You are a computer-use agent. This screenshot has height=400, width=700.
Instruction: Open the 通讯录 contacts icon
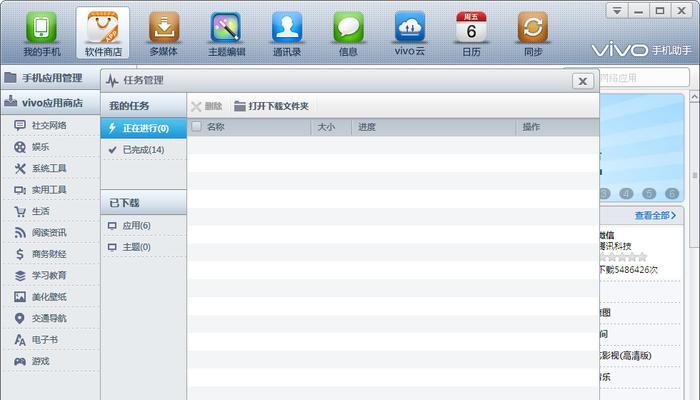coord(287,34)
